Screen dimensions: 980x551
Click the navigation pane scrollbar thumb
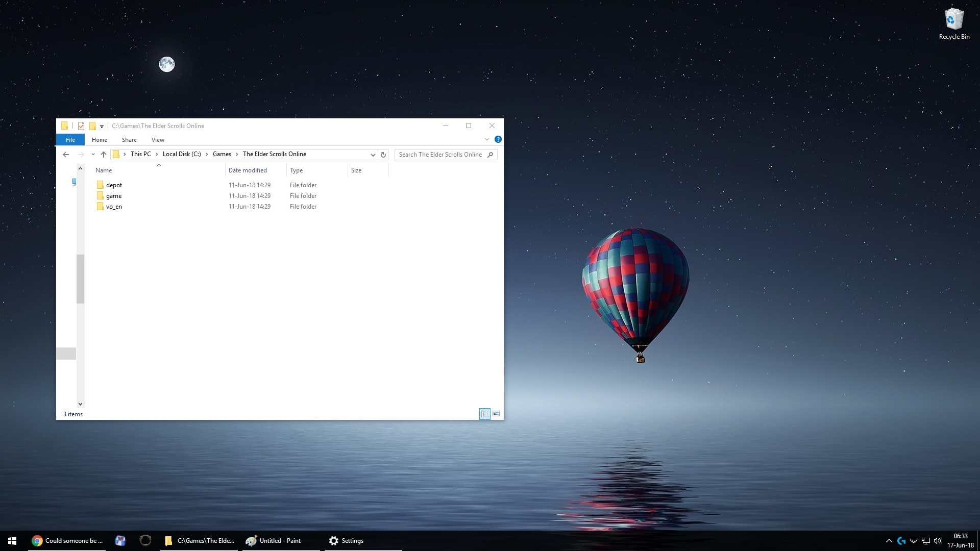click(x=80, y=279)
